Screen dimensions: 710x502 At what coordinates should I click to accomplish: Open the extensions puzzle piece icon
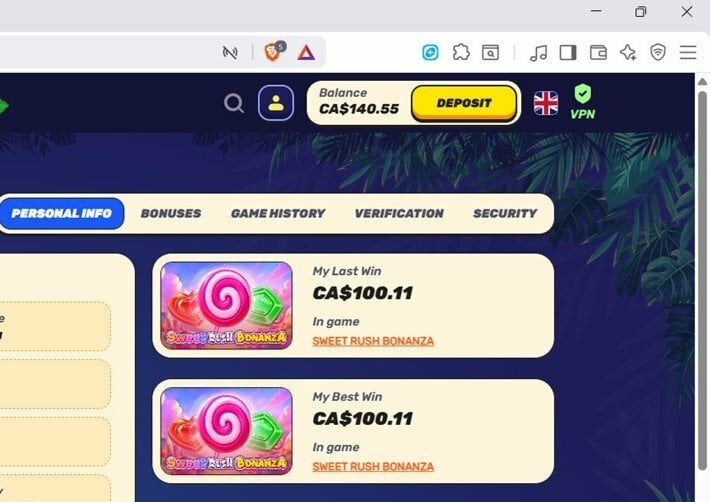(x=461, y=52)
